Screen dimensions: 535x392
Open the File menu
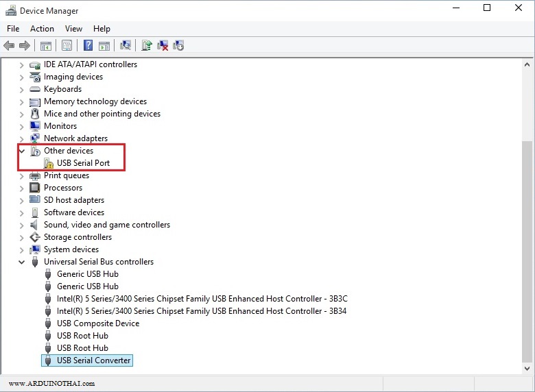[13, 29]
